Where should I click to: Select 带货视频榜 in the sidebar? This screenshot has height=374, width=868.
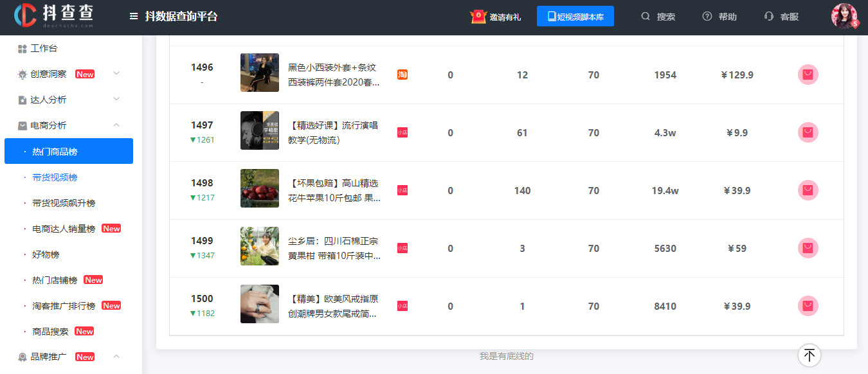click(55, 177)
